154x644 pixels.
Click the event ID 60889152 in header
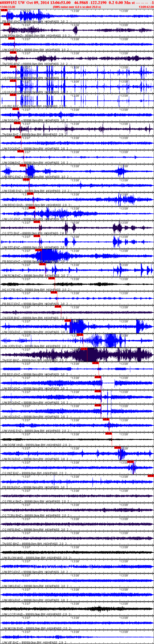[x=8, y=3]
